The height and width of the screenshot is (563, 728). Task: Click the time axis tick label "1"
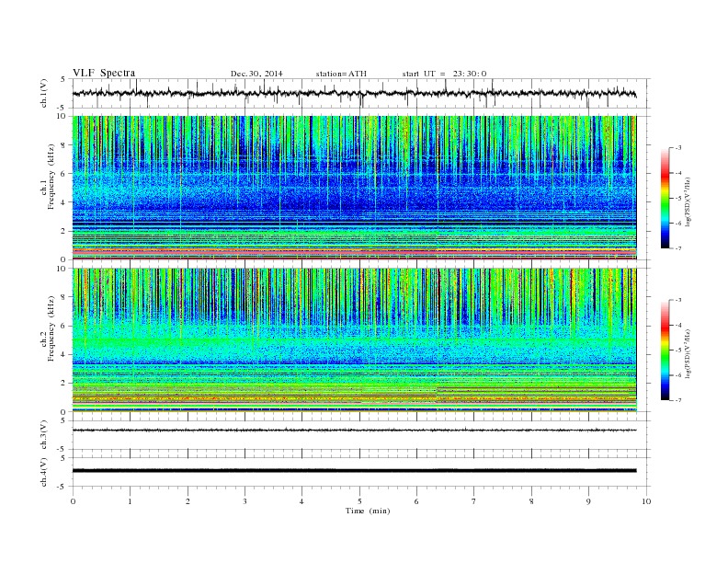pyautogui.click(x=130, y=501)
